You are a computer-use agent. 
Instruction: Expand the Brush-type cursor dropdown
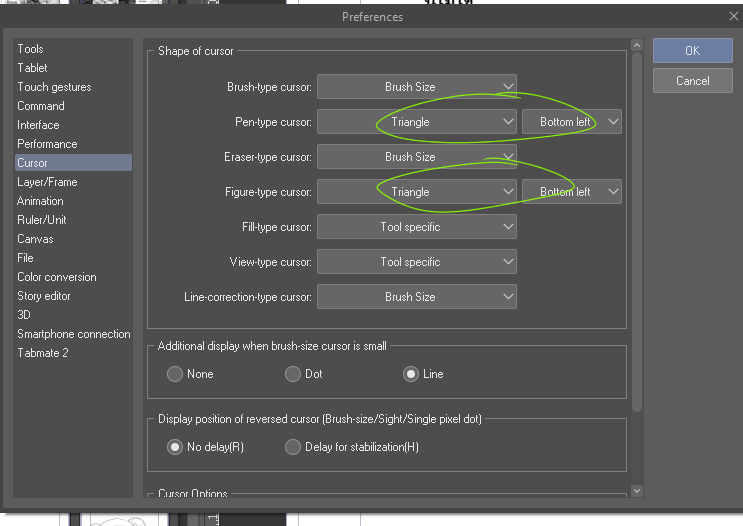(x=416, y=87)
